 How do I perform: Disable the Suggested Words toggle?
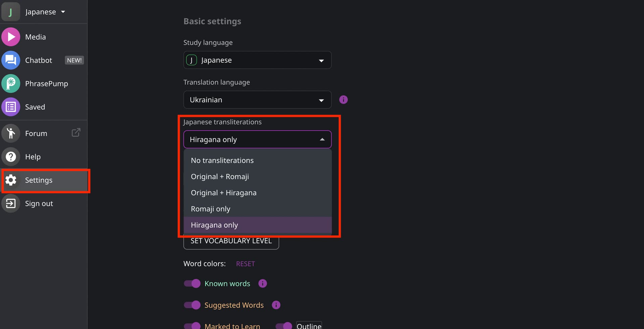[192, 305]
